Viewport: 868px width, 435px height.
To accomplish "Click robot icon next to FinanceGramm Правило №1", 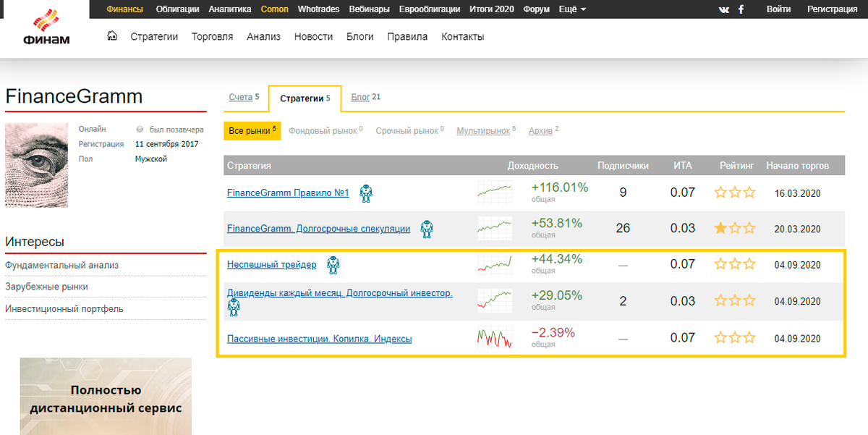I will (x=367, y=193).
